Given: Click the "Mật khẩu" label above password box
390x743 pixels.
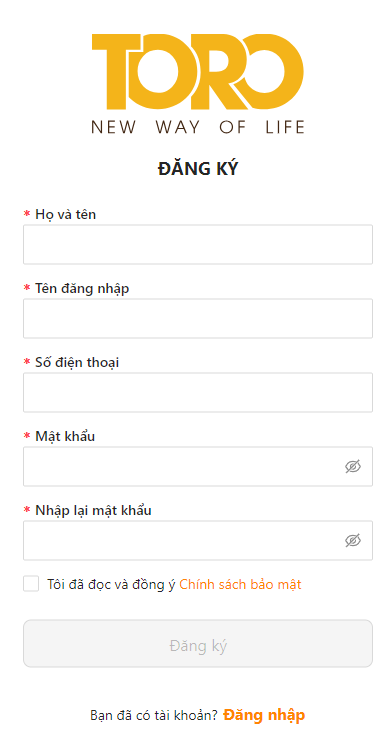Looking at the screenshot, I should click(65, 436).
